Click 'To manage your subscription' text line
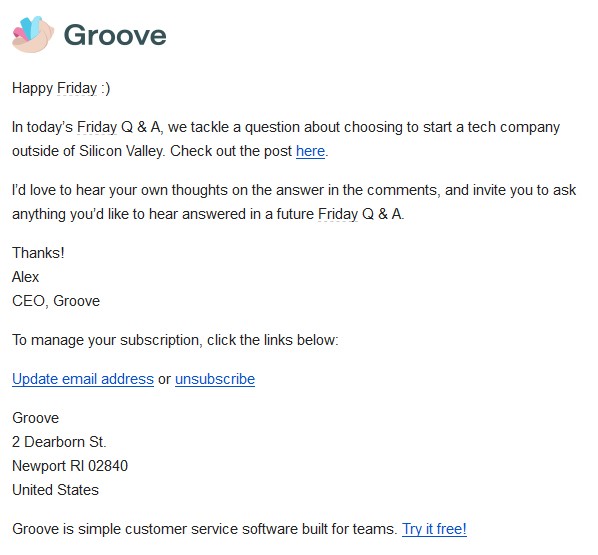 click(175, 340)
